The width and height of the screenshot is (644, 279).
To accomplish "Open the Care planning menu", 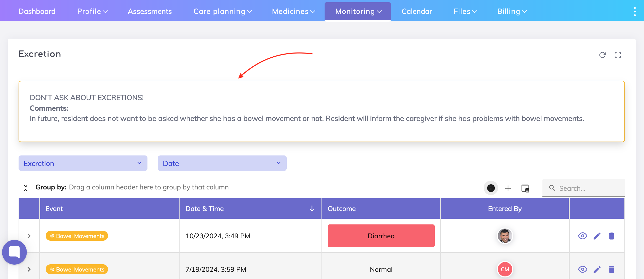I will tap(222, 11).
